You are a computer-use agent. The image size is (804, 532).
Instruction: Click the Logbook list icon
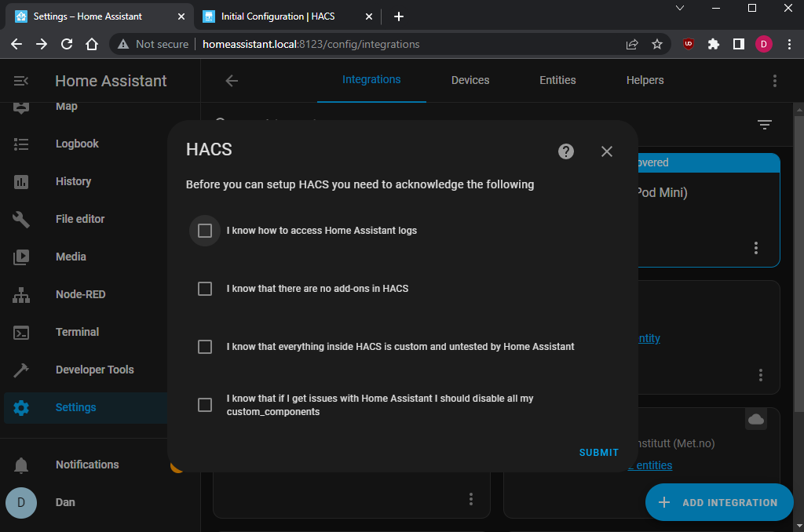click(x=21, y=144)
